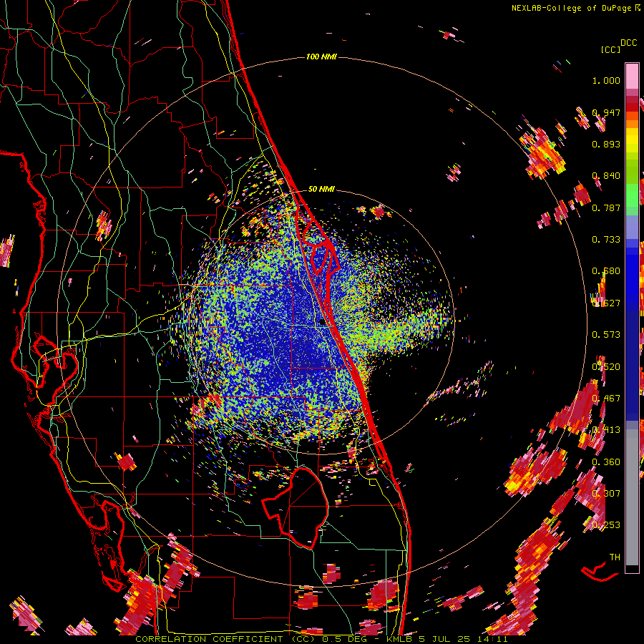Click the 0.840 color scale value
Viewport: 644px width, 644px height.
606,176
